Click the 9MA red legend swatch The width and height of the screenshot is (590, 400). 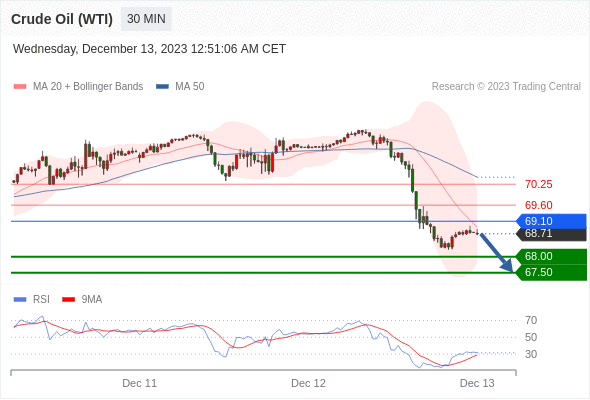68,300
